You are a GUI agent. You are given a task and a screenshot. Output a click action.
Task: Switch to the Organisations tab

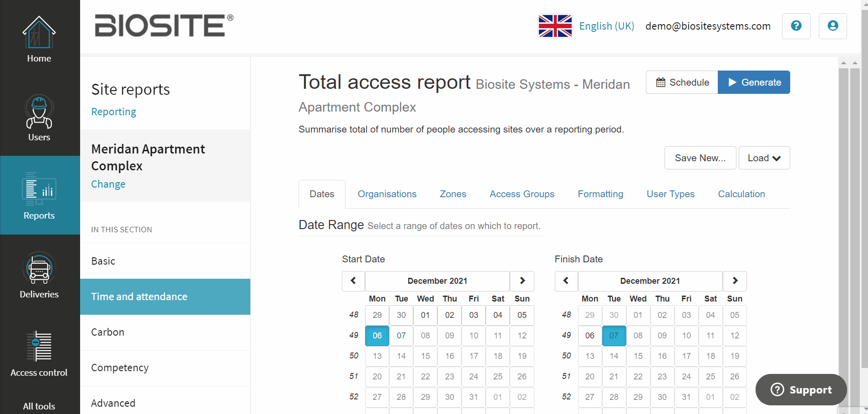(387, 194)
